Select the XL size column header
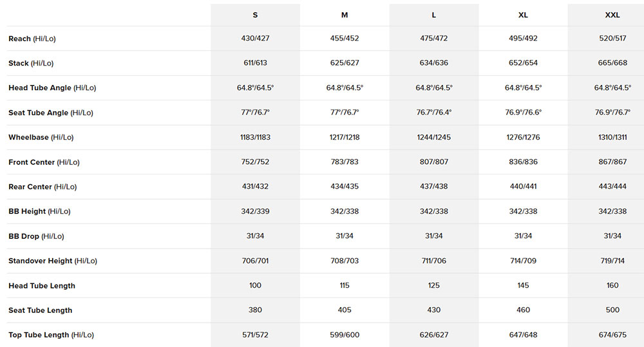Screen dimensions: 644x347 click(523, 15)
